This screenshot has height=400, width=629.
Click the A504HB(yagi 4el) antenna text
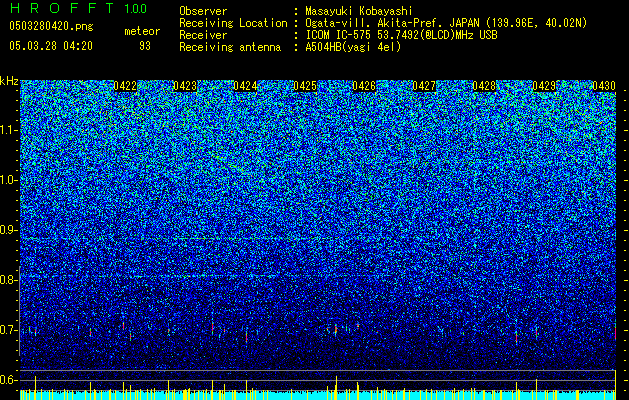[353, 47]
